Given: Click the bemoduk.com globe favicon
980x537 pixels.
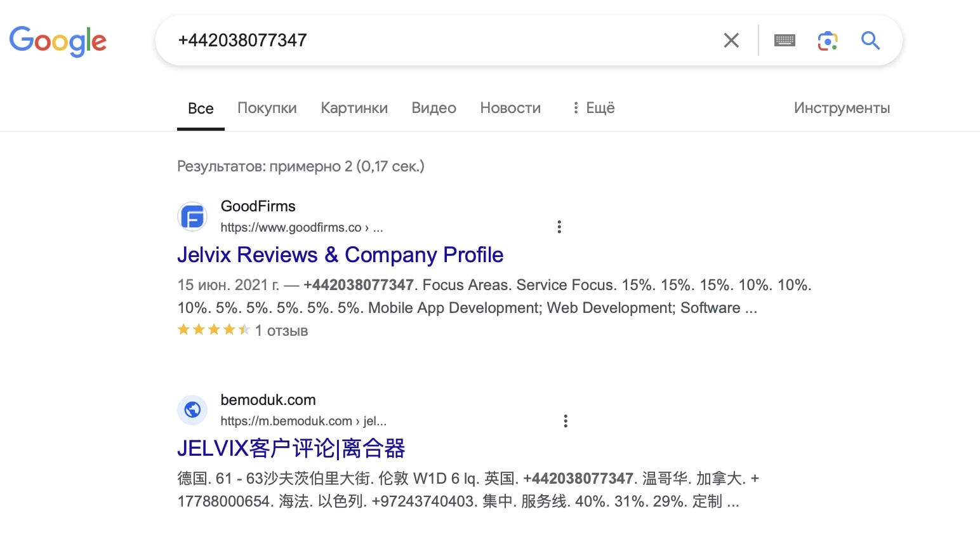Looking at the screenshot, I should point(192,410).
